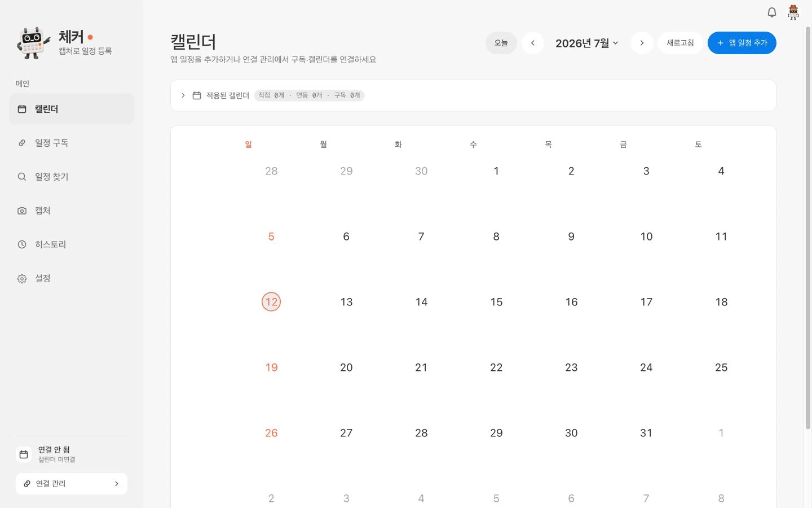Image resolution: width=812 pixels, height=508 pixels.
Task: Click the calendar icon beside 적용된 캘린더
Action: point(197,95)
